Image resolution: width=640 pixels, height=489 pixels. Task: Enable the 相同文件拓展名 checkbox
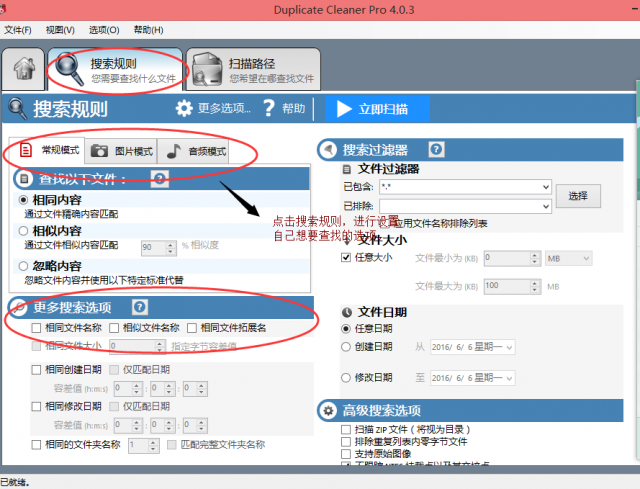192,328
